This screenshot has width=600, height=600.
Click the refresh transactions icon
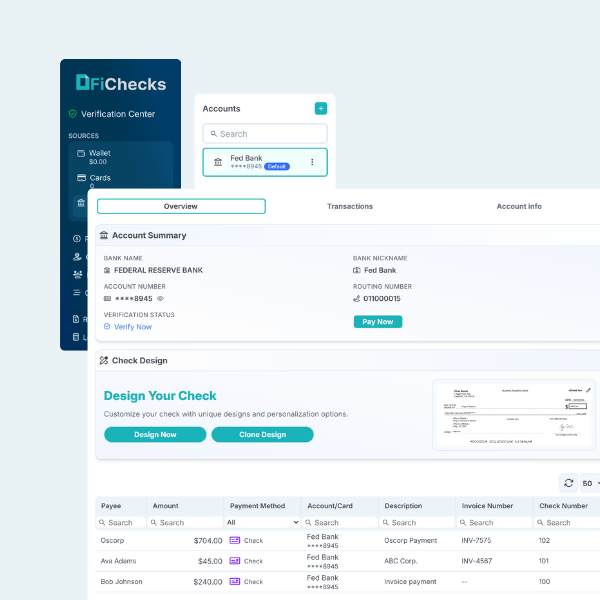[569, 483]
